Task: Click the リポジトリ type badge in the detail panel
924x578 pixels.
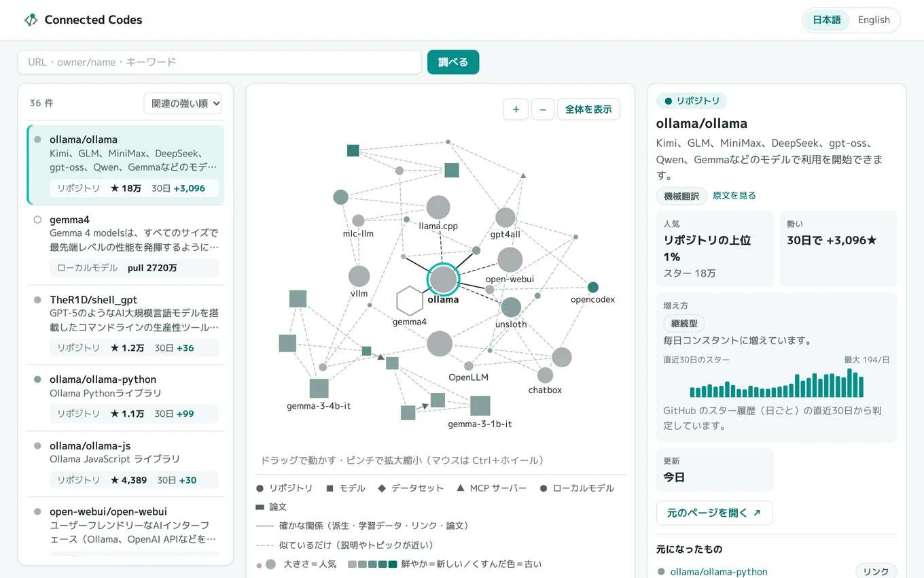Action: pyautogui.click(x=692, y=101)
